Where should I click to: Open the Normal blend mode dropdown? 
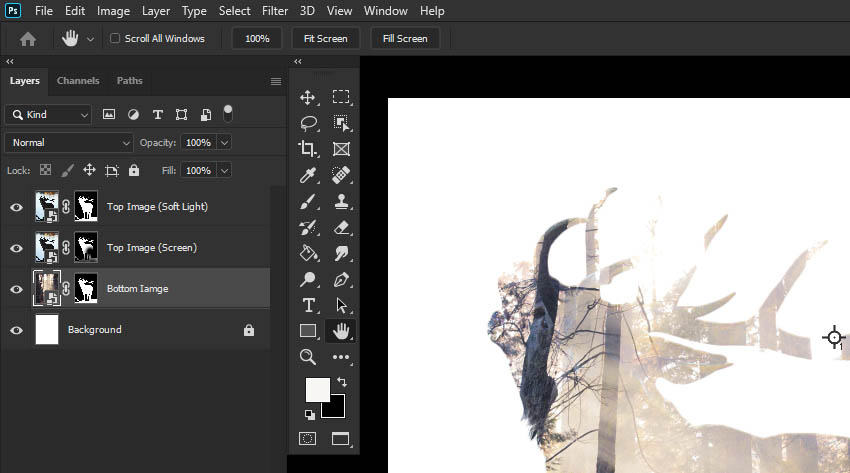click(69, 142)
